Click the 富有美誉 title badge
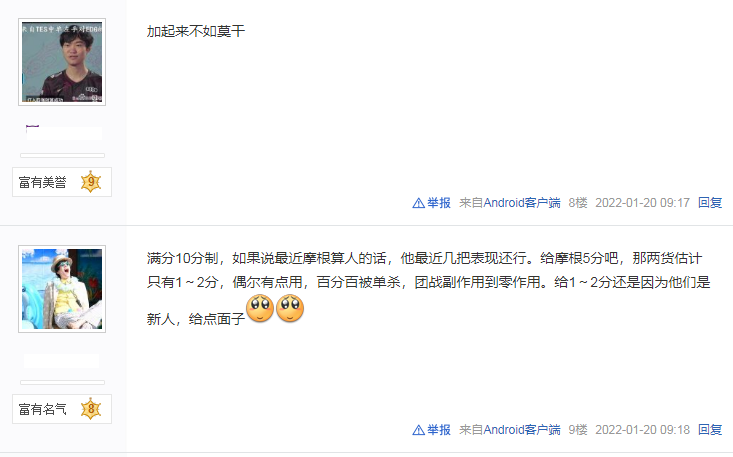 [x=62, y=182]
